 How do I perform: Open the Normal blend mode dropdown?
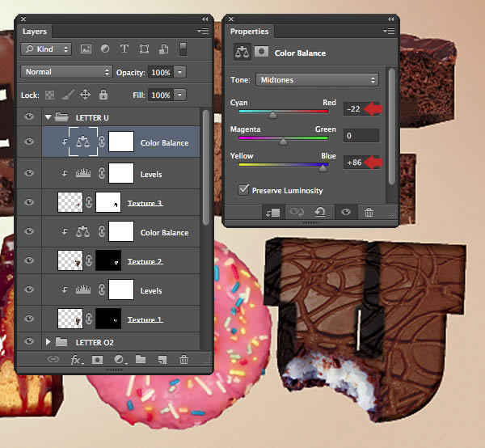tap(66, 72)
